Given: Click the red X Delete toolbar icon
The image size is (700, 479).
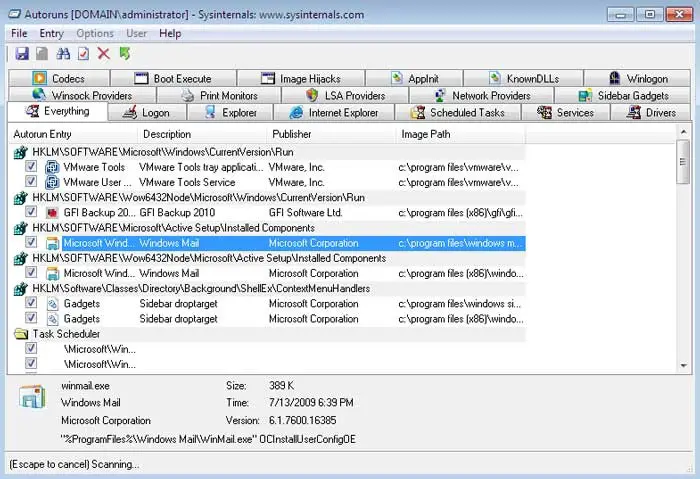Looking at the screenshot, I should [104, 54].
